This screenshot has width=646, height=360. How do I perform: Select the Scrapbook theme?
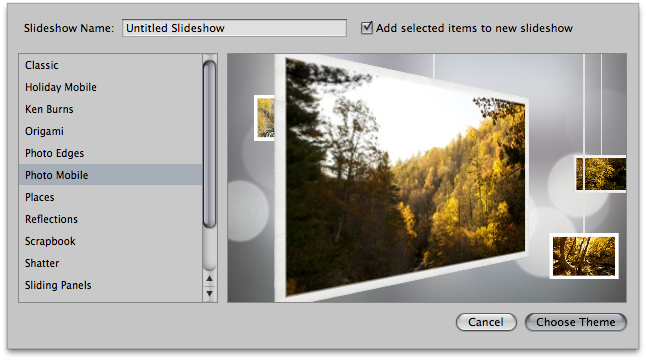tap(110, 241)
